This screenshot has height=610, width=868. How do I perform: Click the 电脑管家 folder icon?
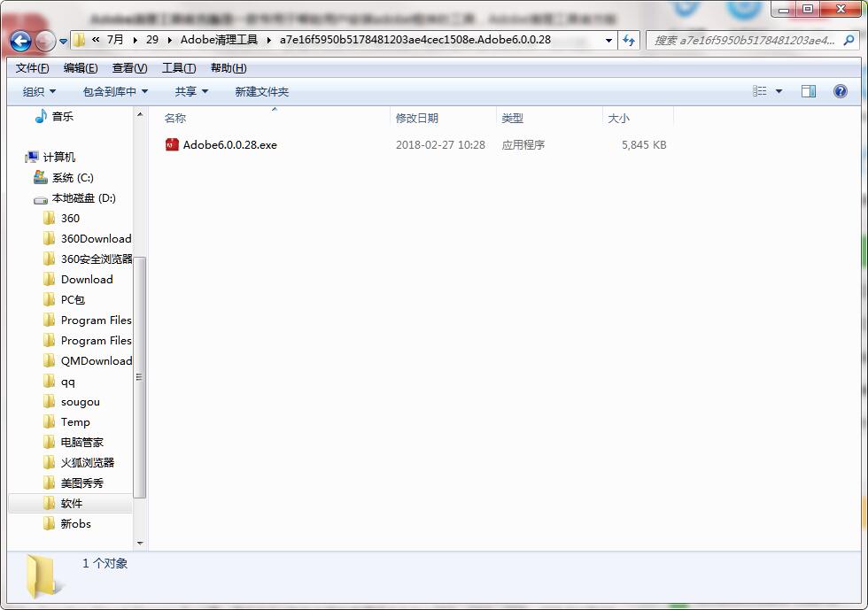(50, 442)
